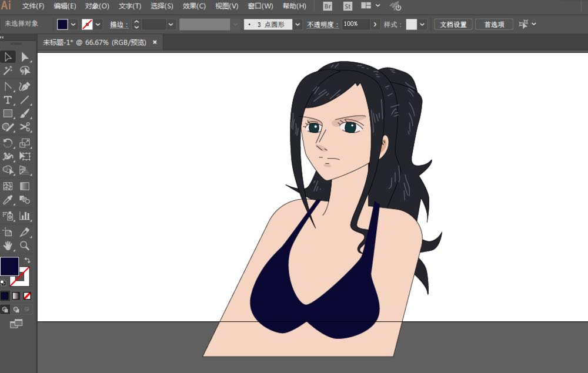Image resolution: width=588 pixels, height=373 pixels.
Task: Click the fill swatch in control bar
Action: click(x=62, y=24)
